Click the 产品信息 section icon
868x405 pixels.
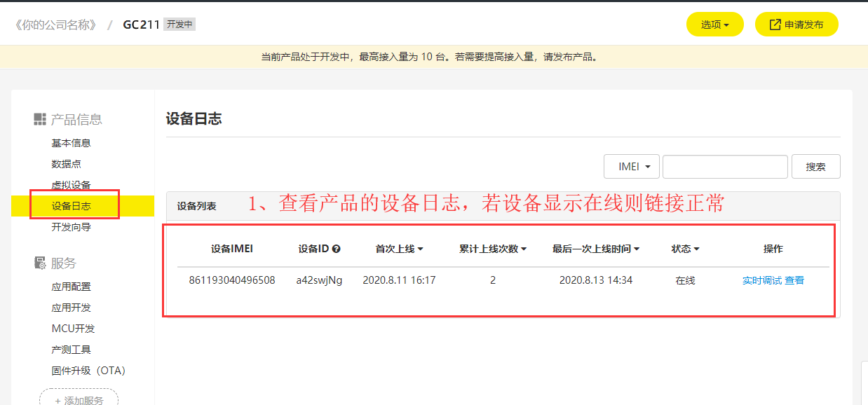coord(40,119)
